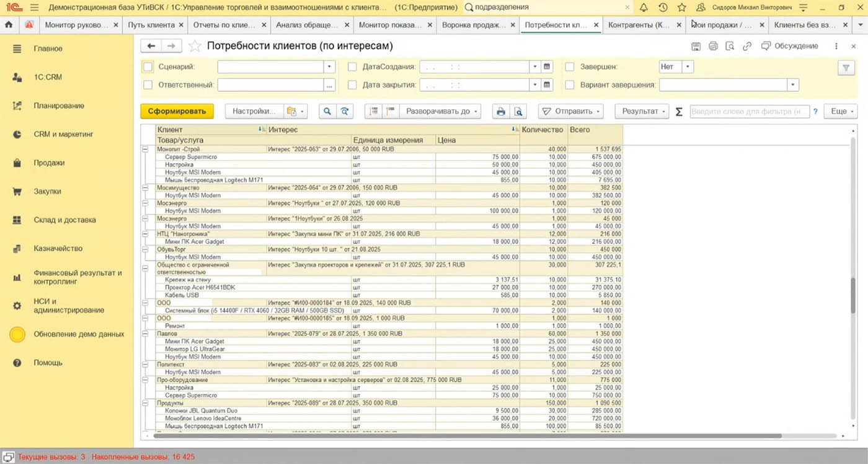Open the Завершен value dropdown
Screen dimensions: 868x464
[x=688, y=67]
